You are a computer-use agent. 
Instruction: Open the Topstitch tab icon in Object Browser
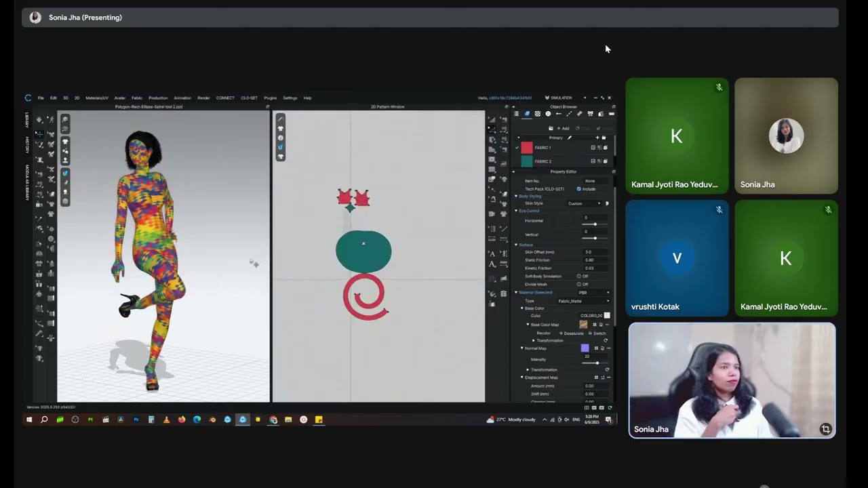click(569, 113)
